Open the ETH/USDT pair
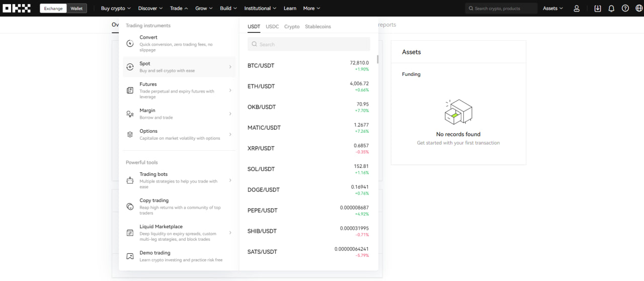 tap(308, 86)
